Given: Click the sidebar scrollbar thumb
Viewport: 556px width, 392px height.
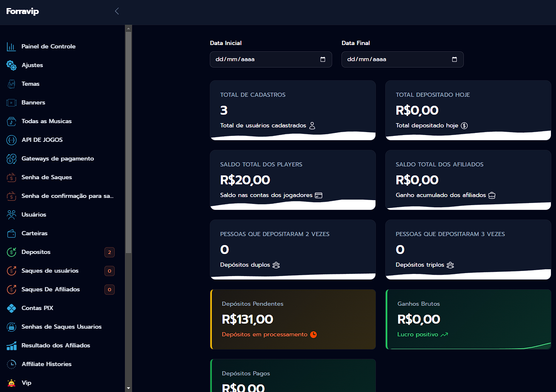Looking at the screenshot, I should pos(128,143).
